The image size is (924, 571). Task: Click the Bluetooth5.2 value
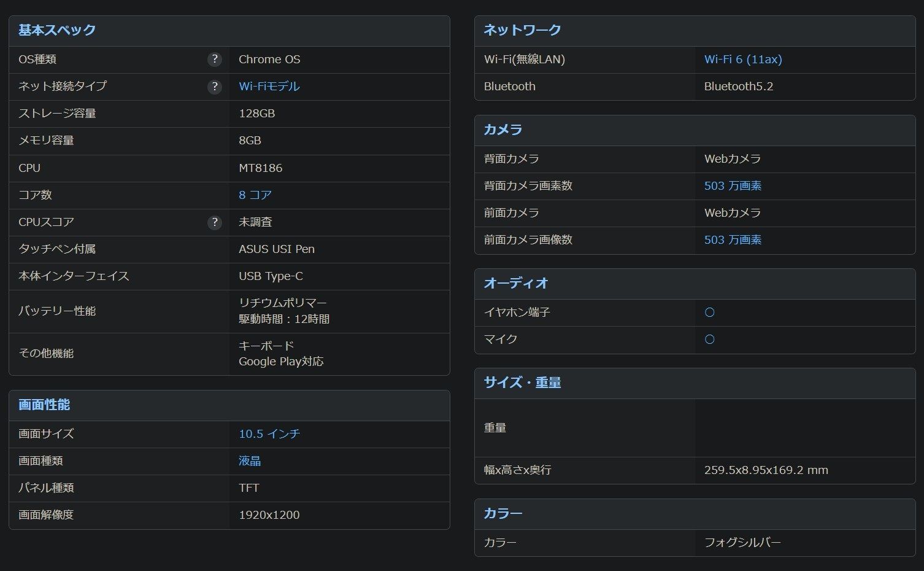coord(739,87)
